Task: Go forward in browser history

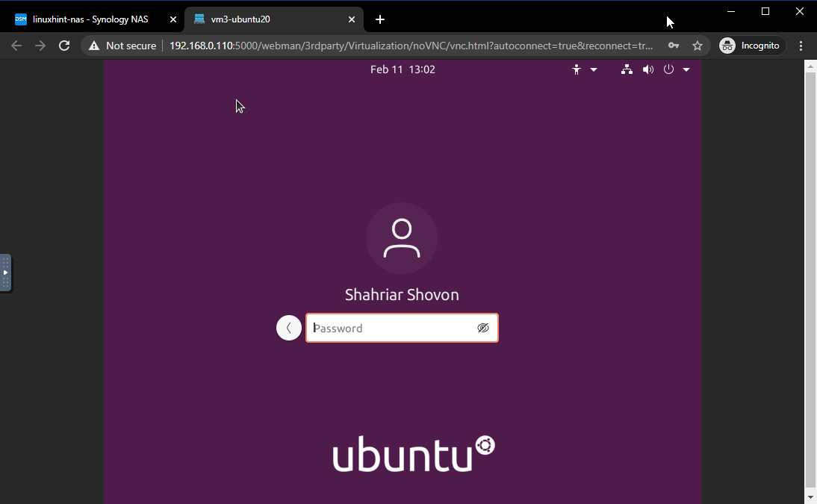Action: pos(40,46)
